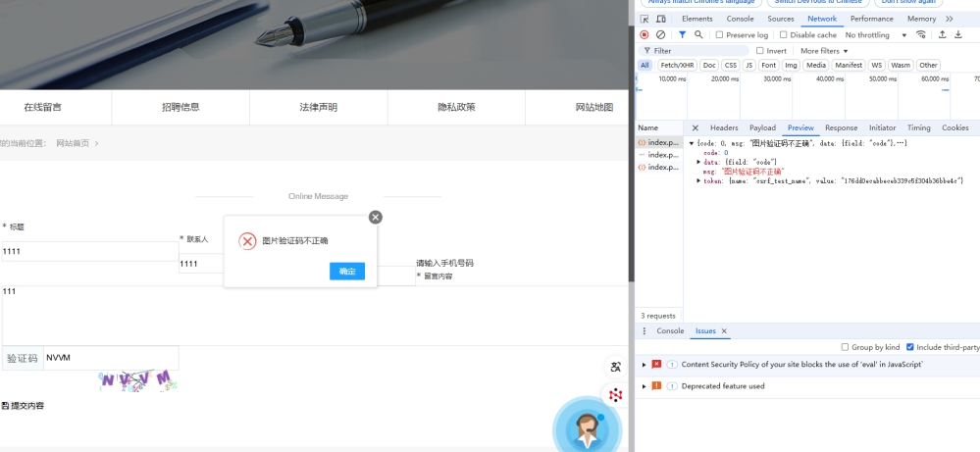Check the Group by kind checkbox
This screenshot has width=980, height=452.
(845, 347)
